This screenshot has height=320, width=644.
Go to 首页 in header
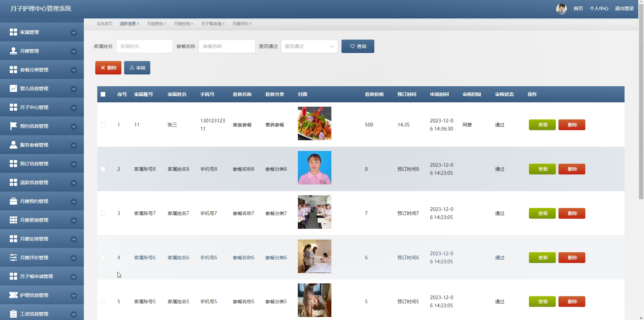coord(578,9)
